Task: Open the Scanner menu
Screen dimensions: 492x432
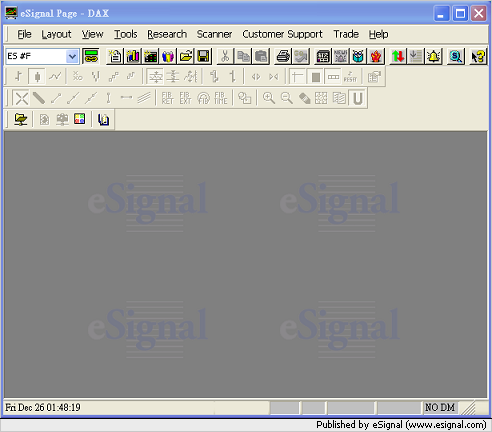Action: point(214,34)
